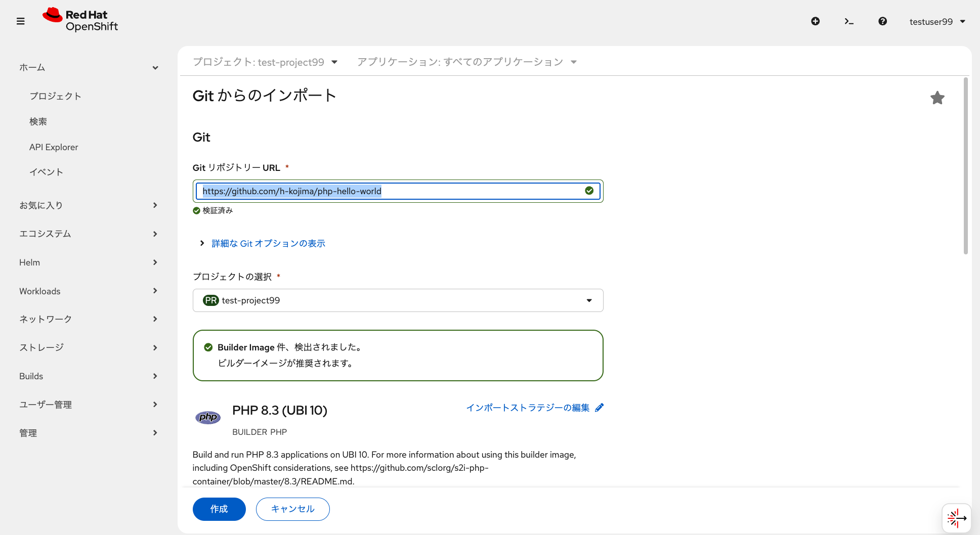The height and width of the screenshot is (535, 980).
Task: Click the pencil icon next to インポートストラテジーの編集
Action: (600, 407)
